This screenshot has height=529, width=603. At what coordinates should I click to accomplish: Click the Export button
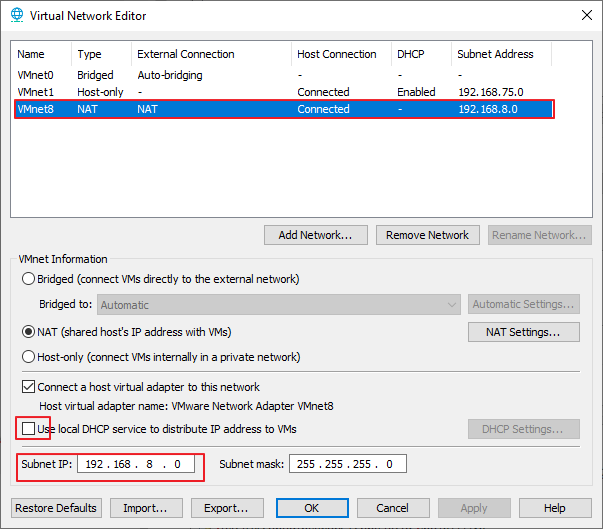click(x=227, y=508)
